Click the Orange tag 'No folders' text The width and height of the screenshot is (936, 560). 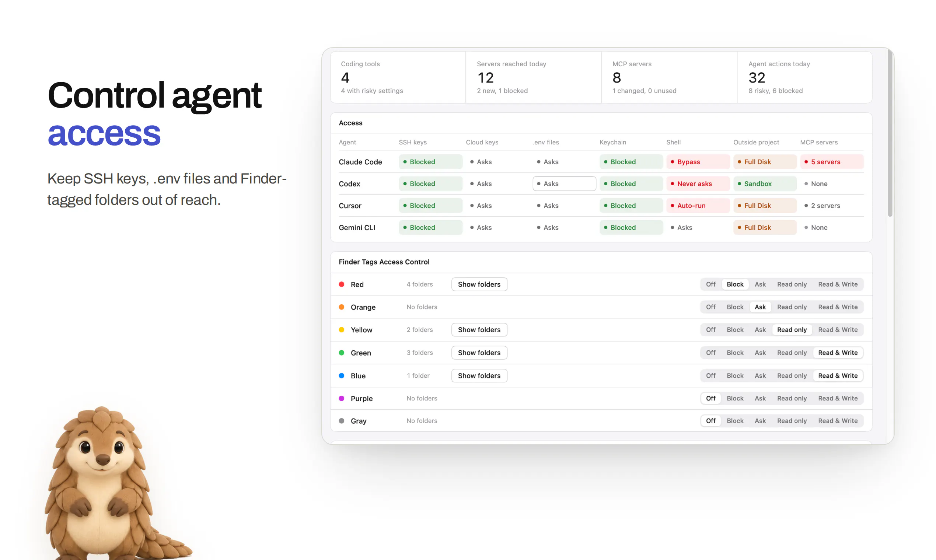[x=422, y=307]
